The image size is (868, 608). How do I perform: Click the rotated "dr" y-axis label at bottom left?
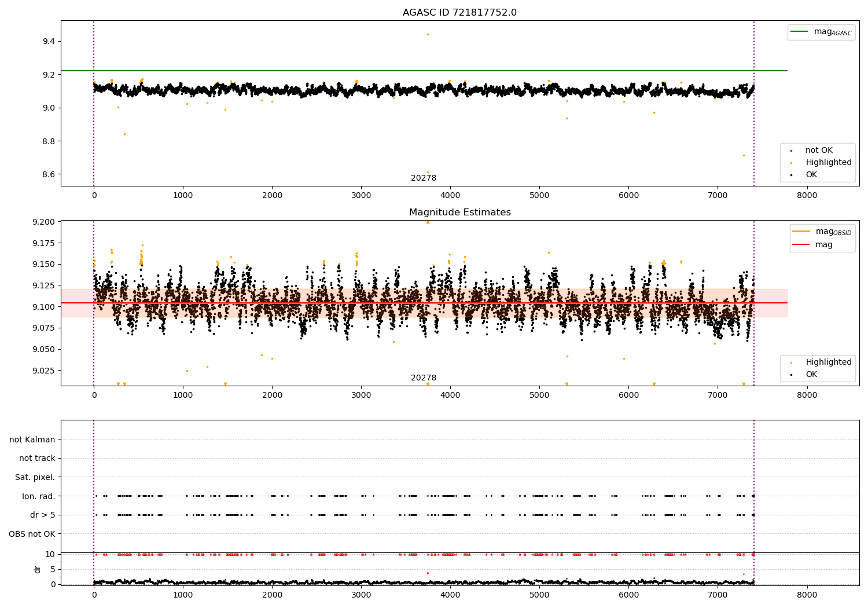(x=38, y=569)
